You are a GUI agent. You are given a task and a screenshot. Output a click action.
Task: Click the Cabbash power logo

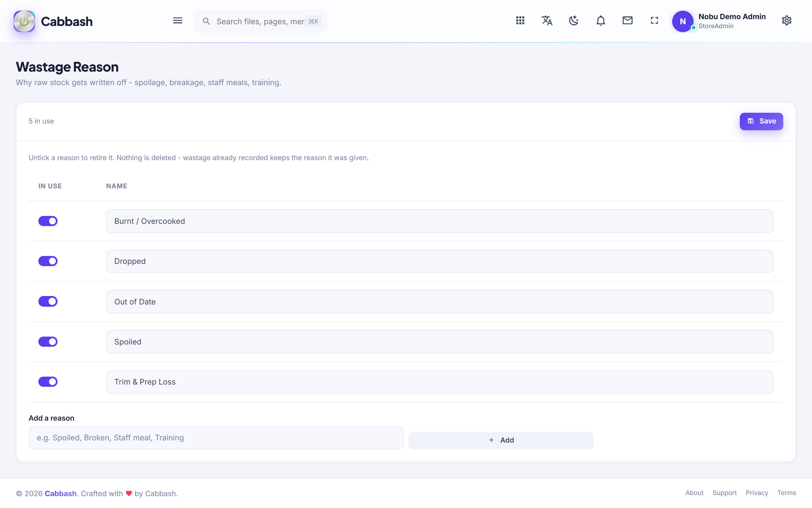[24, 21]
